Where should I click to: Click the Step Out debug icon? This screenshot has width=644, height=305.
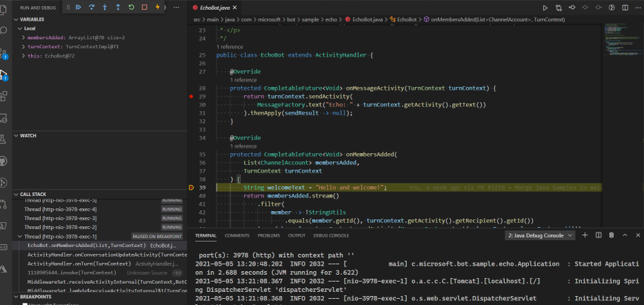118,7
